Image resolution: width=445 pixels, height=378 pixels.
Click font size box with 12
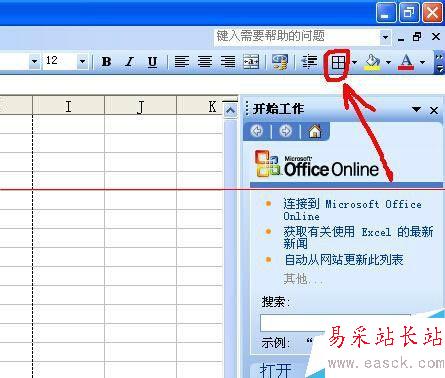pos(60,61)
